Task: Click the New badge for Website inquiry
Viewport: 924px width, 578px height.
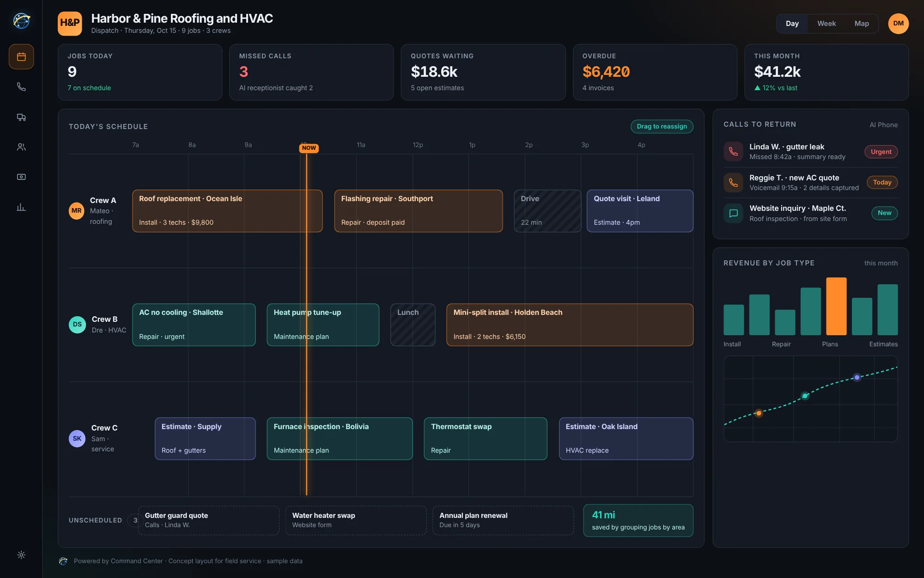Action: coord(884,213)
